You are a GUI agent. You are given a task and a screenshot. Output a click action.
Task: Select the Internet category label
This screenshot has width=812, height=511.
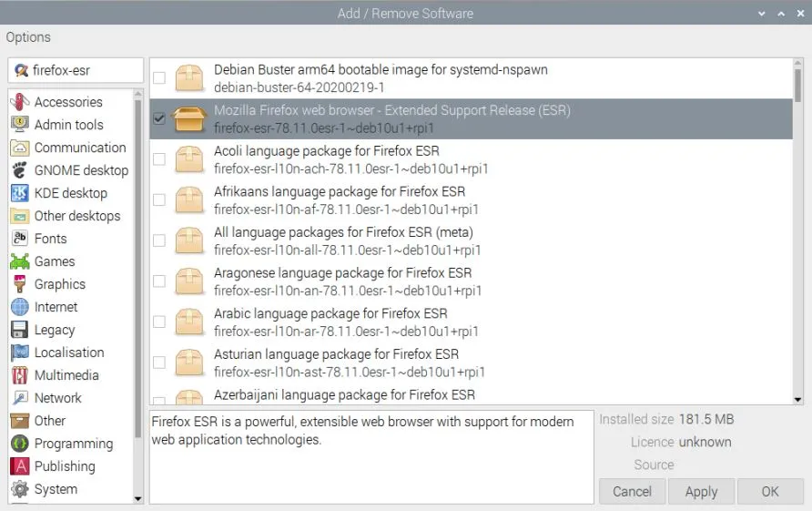click(56, 307)
